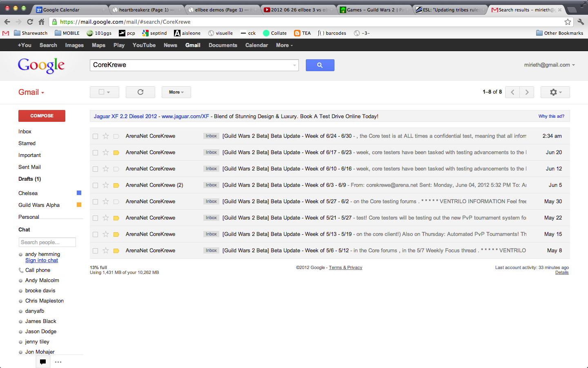This screenshot has height=368, width=588.
Task: Open the settings gear menu
Action: [x=555, y=92]
